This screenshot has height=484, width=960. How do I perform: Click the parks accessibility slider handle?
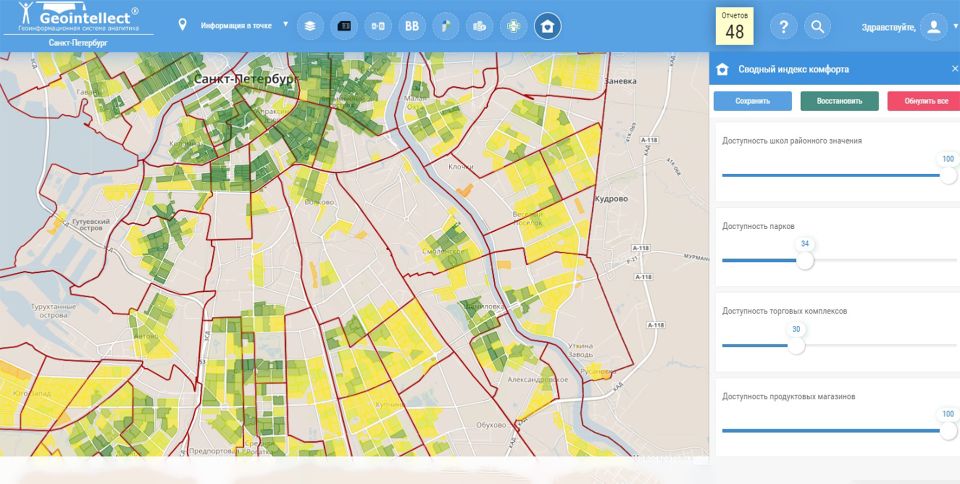tap(805, 260)
